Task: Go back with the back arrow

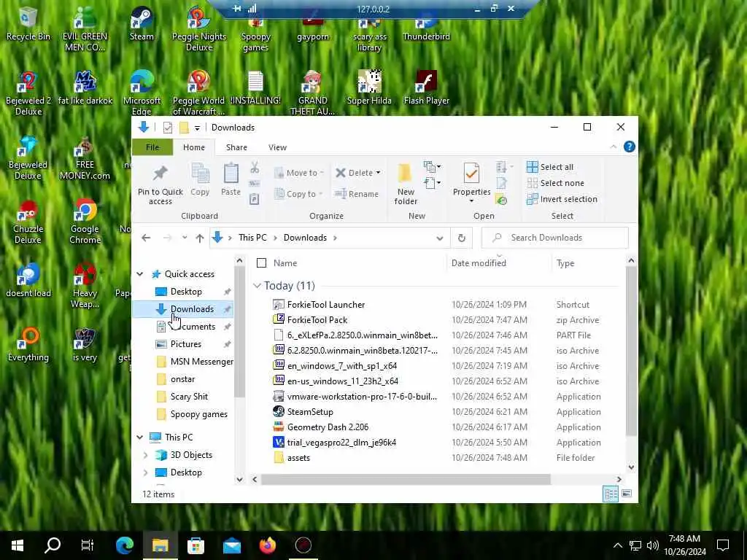Action: point(146,238)
